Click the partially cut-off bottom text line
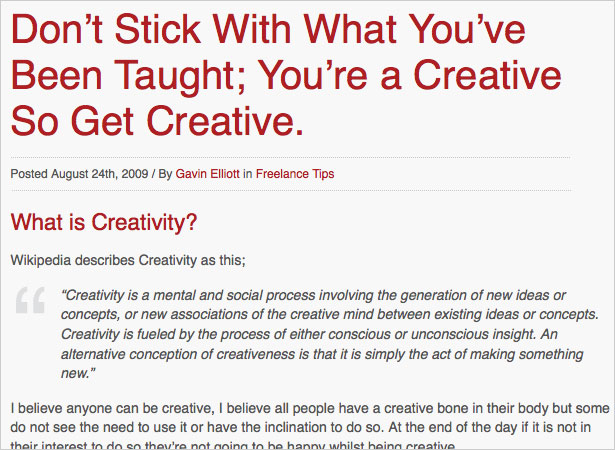This screenshot has height=450, width=615. click(233, 445)
